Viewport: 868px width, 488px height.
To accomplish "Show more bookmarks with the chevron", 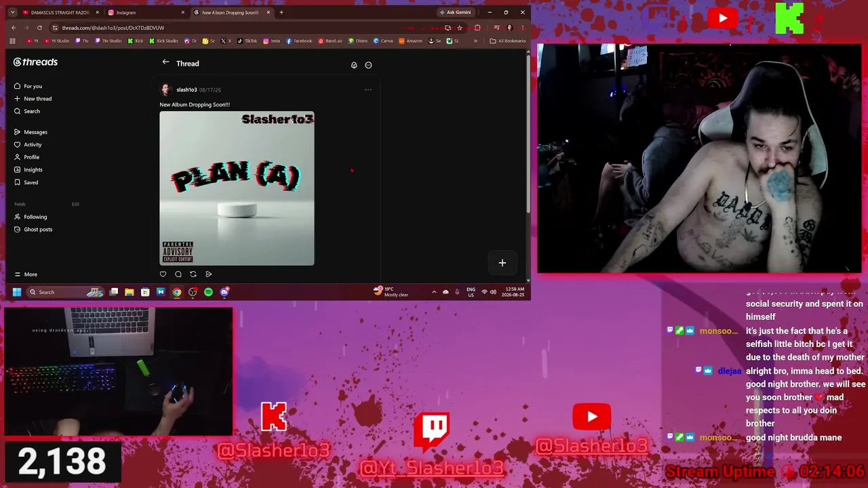I will [475, 41].
